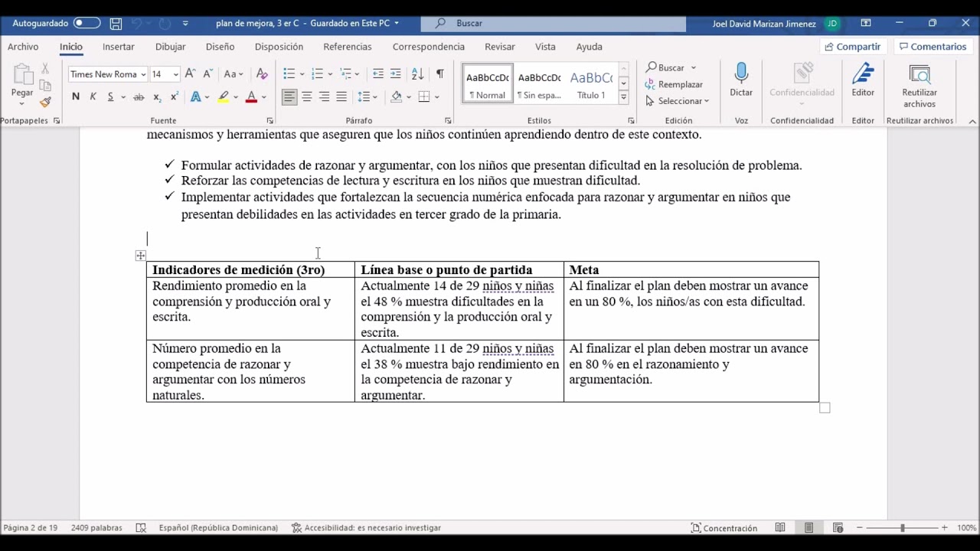
Task: Toggle Subscript formatting
Action: click(x=156, y=96)
